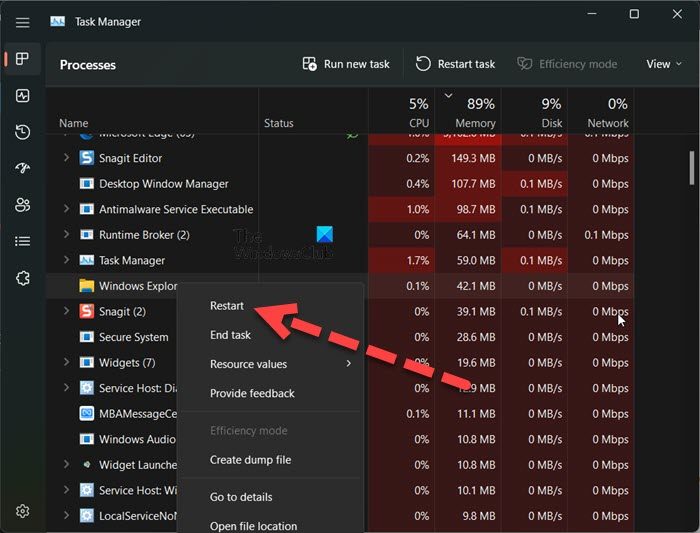Viewport: 700px width, 533px height.
Task: Click the Antimalware Service Executable icon
Action: tap(87, 209)
